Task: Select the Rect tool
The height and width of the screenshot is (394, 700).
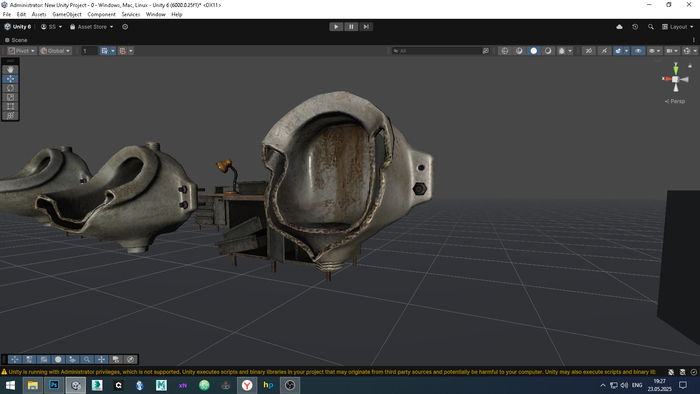Action: pyautogui.click(x=10, y=106)
